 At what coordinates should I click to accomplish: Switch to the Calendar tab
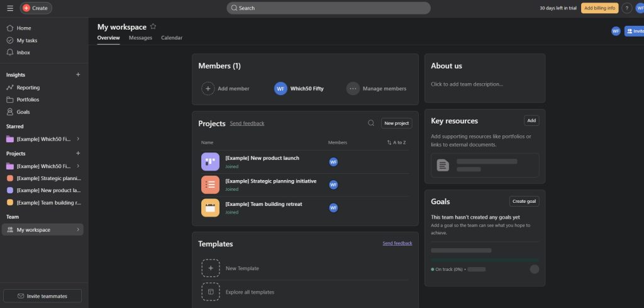coord(172,38)
